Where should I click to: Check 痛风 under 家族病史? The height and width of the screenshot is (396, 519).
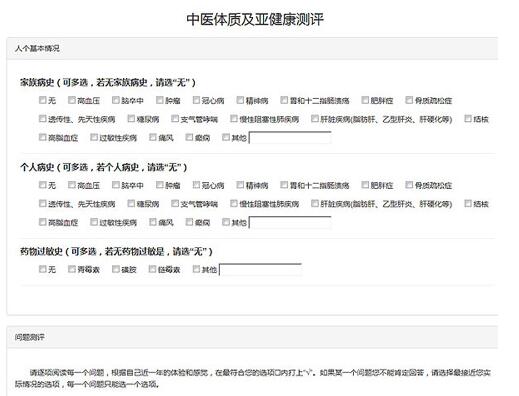(153, 137)
